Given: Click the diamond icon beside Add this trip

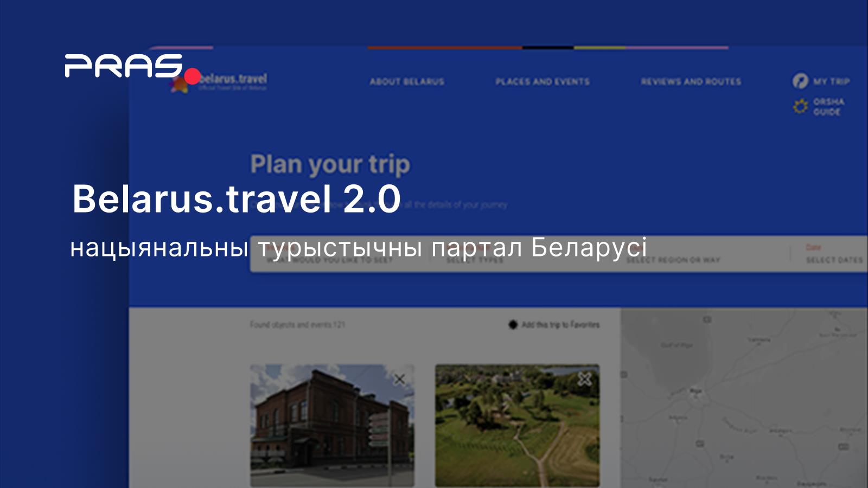Looking at the screenshot, I should tap(512, 324).
